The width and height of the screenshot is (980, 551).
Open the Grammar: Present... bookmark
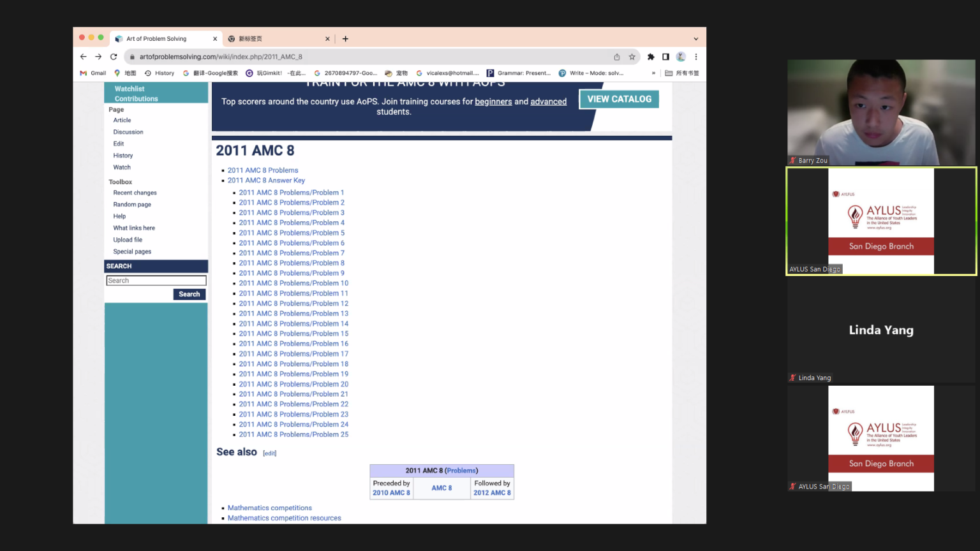519,73
